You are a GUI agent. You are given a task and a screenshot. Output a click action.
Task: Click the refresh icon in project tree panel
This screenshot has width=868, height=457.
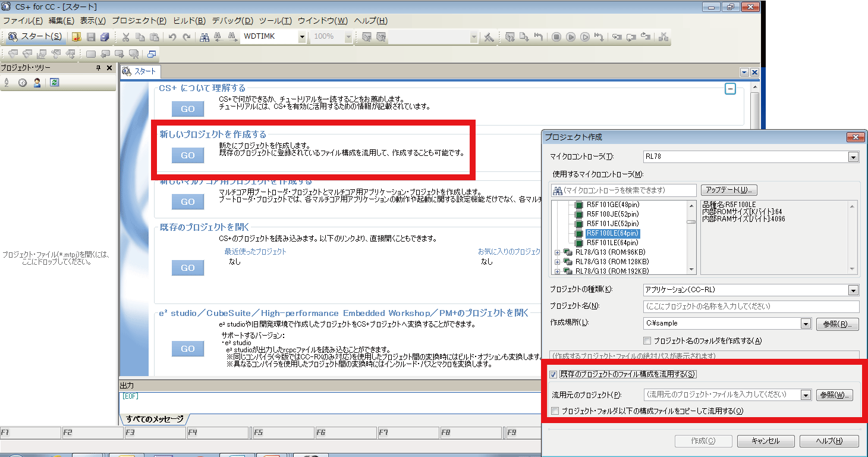[54, 83]
